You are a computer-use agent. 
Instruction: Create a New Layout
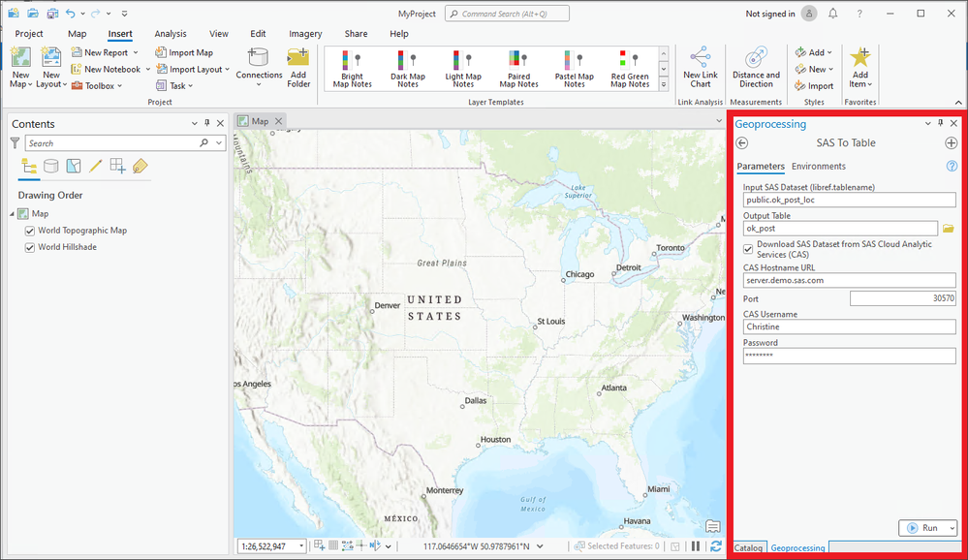pyautogui.click(x=51, y=67)
